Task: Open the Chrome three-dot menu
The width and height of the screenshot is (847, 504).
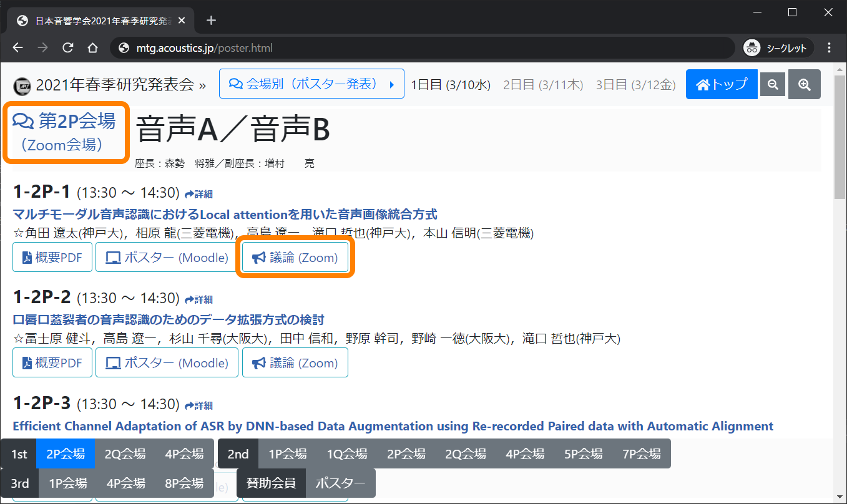Action: (829, 48)
